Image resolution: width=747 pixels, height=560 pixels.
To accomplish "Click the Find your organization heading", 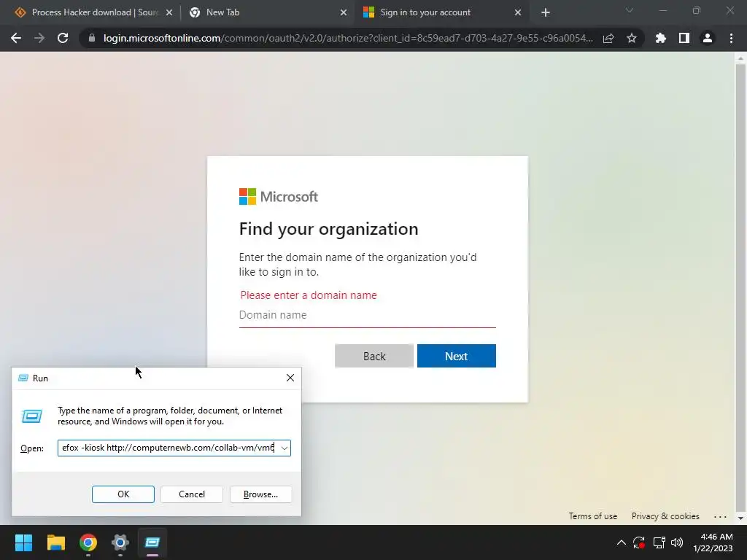I will [329, 229].
